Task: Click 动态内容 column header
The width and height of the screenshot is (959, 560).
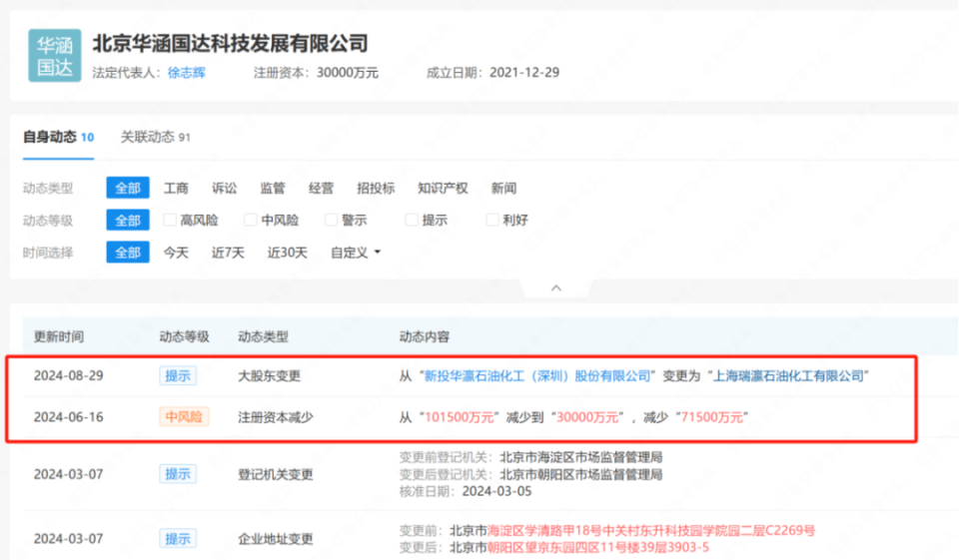Action: (x=425, y=336)
